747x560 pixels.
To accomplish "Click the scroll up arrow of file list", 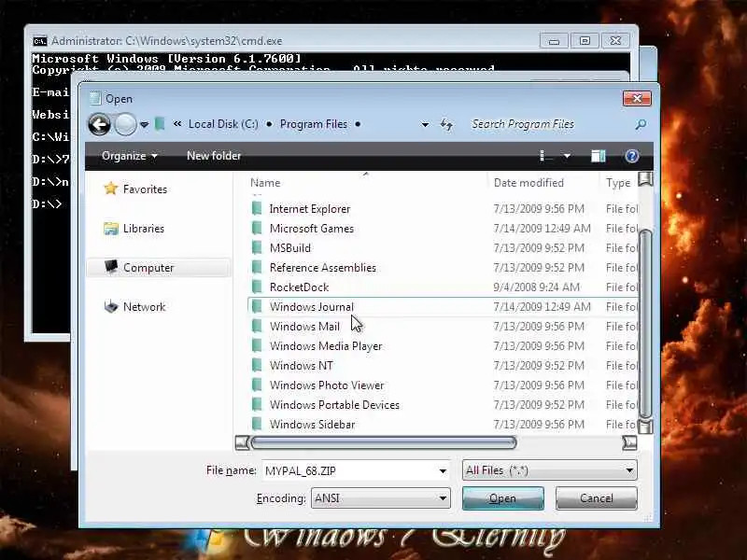I will pos(645,179).
